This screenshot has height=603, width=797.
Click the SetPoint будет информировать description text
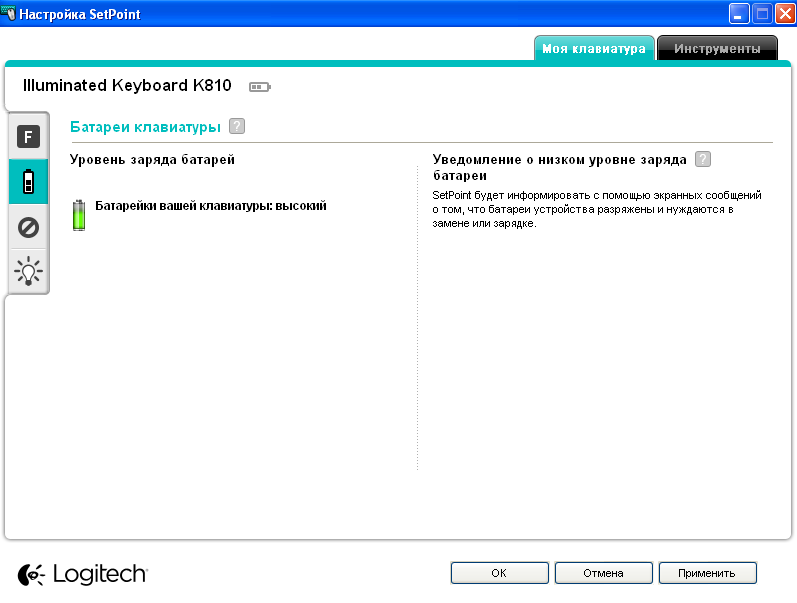(x=597, y=209)
